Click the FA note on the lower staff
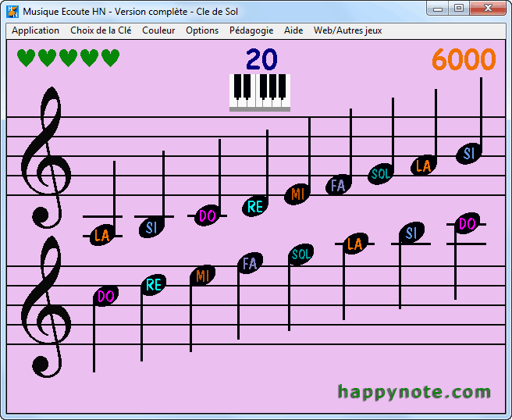This screenshot has width=512, height=420. [x=250, y=263]
